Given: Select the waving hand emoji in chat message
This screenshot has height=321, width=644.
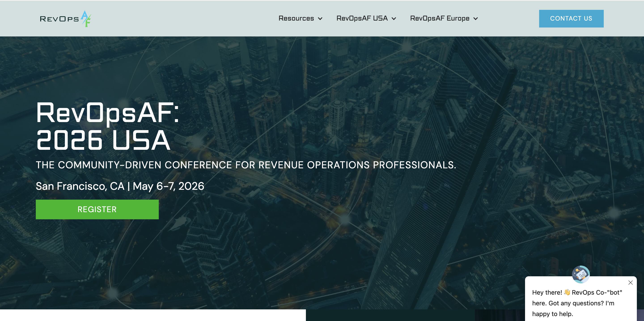Looking at the screenshot, I should pos(567,292).
